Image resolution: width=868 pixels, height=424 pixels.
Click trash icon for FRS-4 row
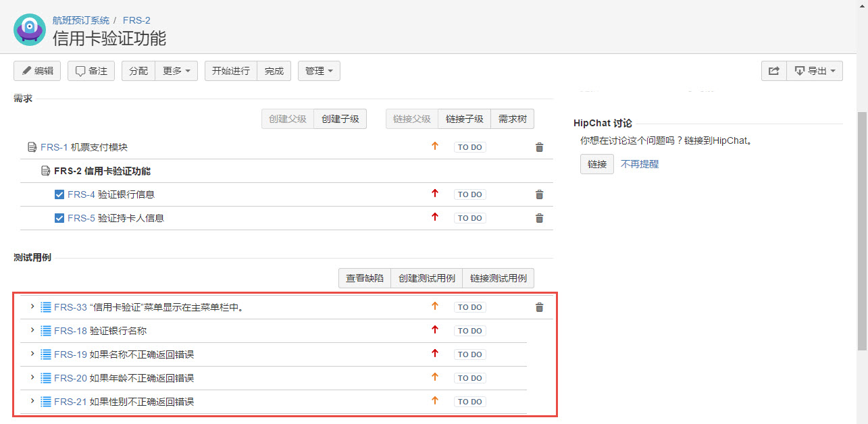point(539,194)
